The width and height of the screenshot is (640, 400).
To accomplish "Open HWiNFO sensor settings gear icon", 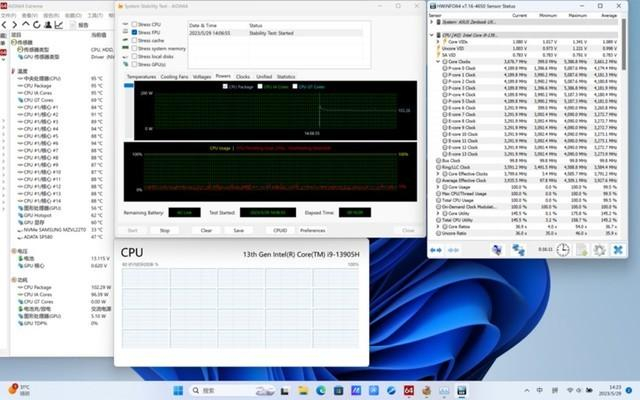I will [x=599, y=249].
